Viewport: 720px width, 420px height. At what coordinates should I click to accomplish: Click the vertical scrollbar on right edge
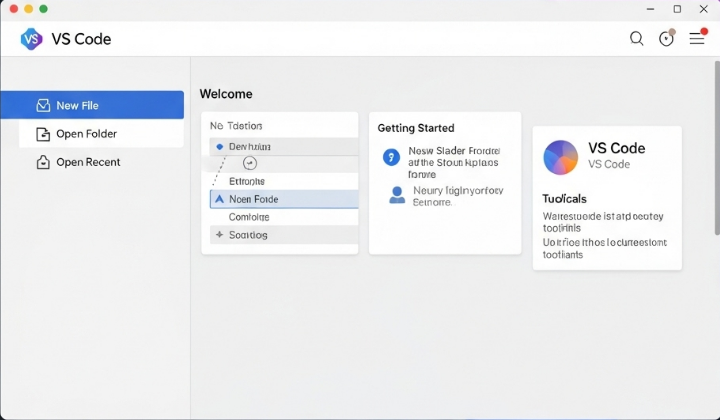pyautogui.click(x=717, y=148)
